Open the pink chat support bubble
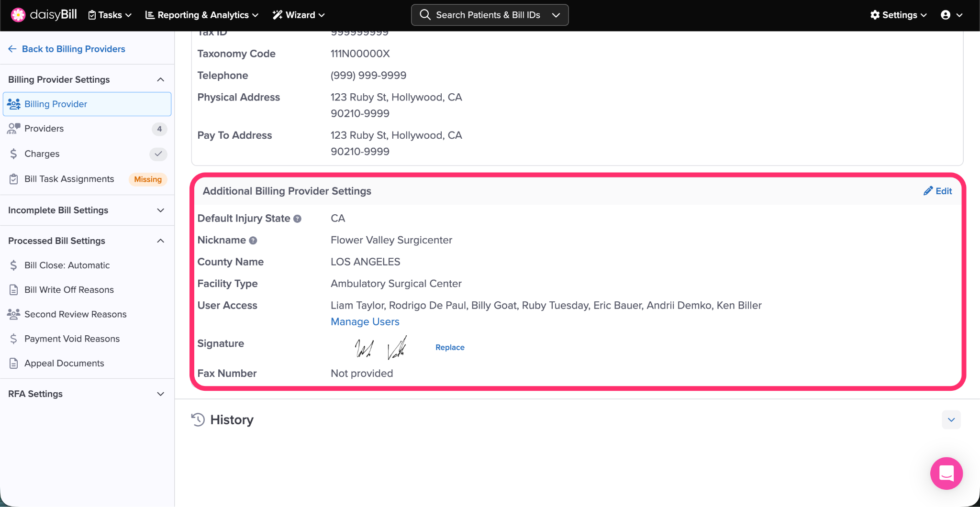Screen dimensions: 980x507 (946, 473)
